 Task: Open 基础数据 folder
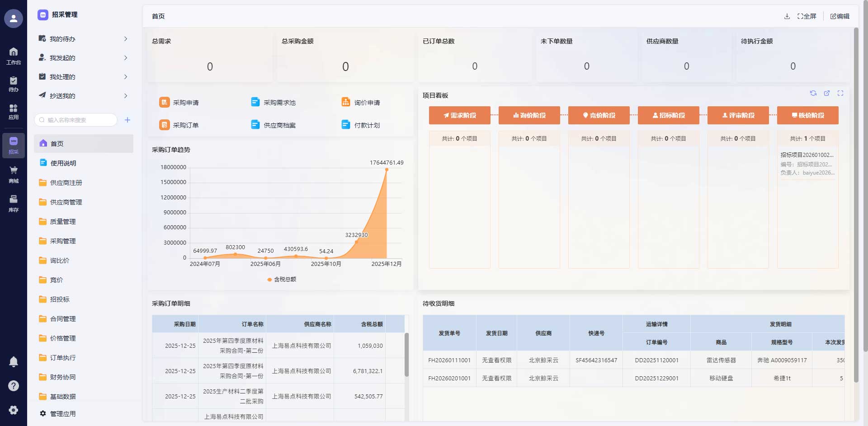[84, 397]
